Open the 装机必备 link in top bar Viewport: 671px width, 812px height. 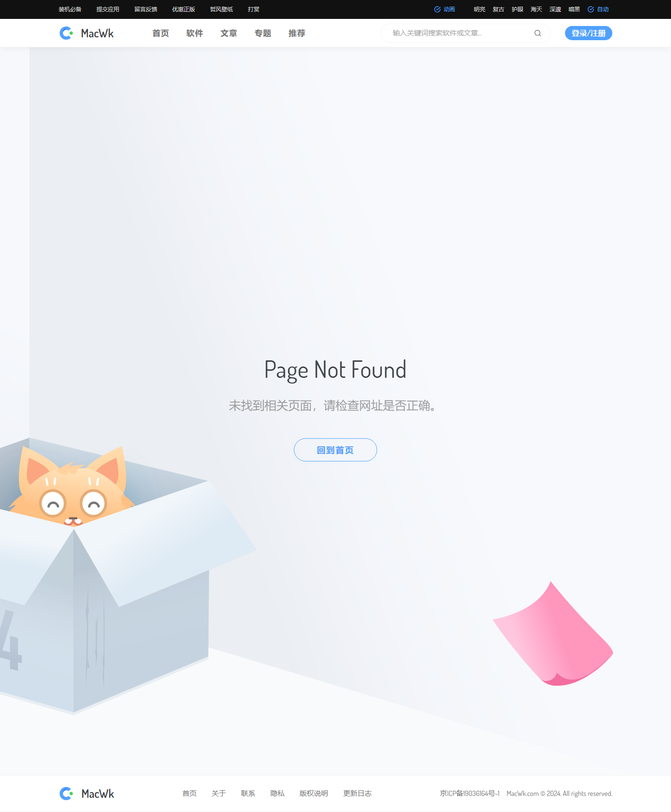pyautogui.click(x=70, y=9)
